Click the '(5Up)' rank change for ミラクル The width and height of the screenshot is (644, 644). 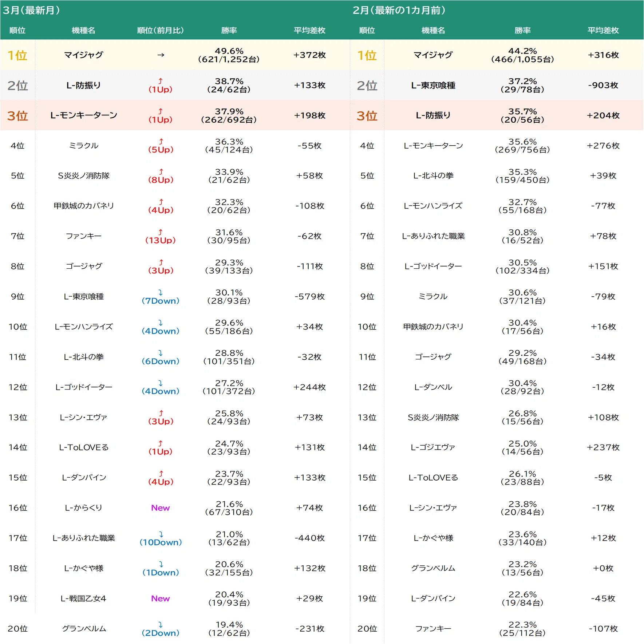click(161, 146)
